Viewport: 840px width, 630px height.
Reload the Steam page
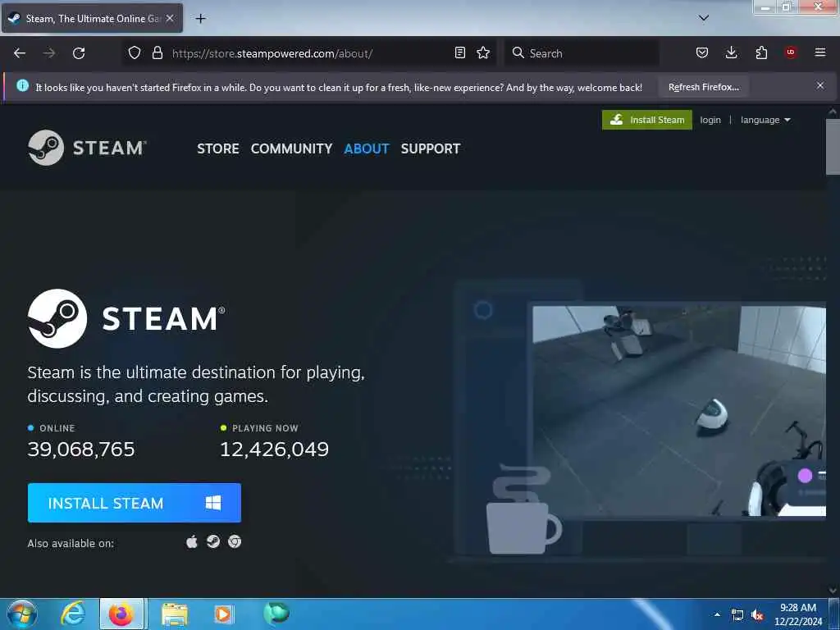click(79, 53)
